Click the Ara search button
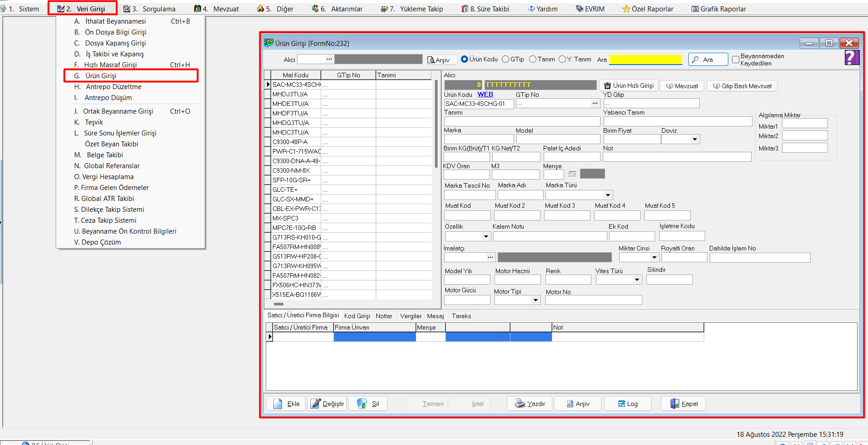 (707, 60)
